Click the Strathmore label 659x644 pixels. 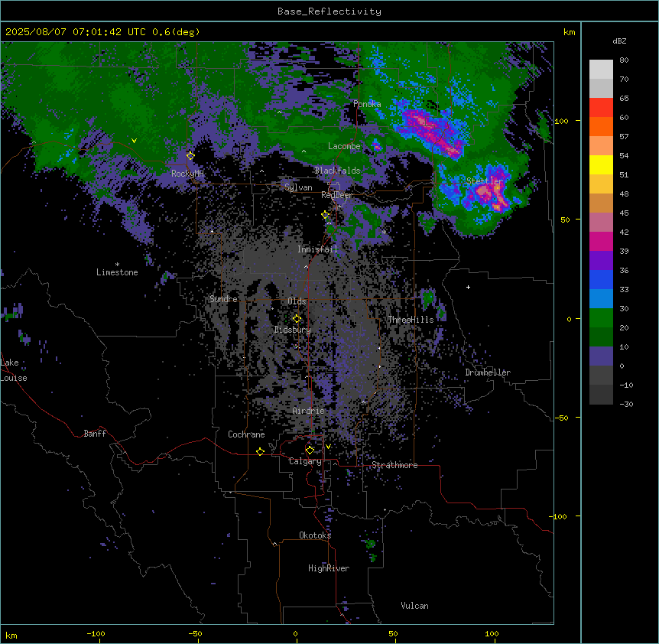(x=394, y=465)
